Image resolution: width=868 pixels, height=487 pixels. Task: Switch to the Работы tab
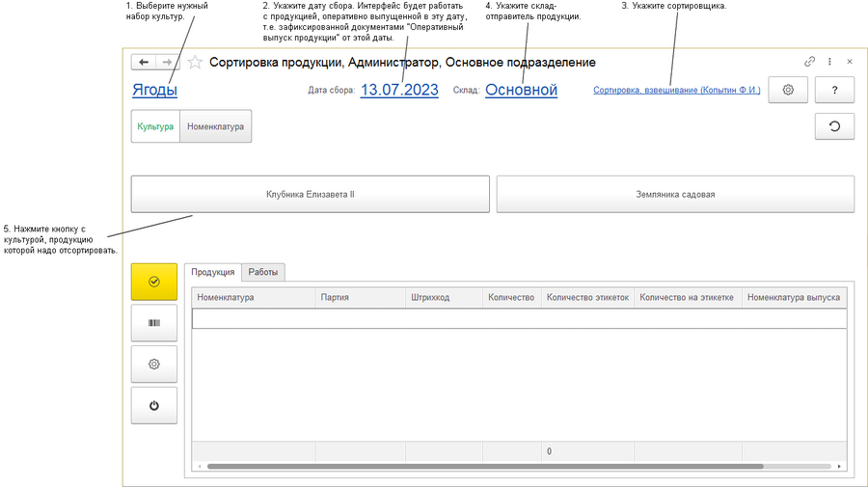263,272
